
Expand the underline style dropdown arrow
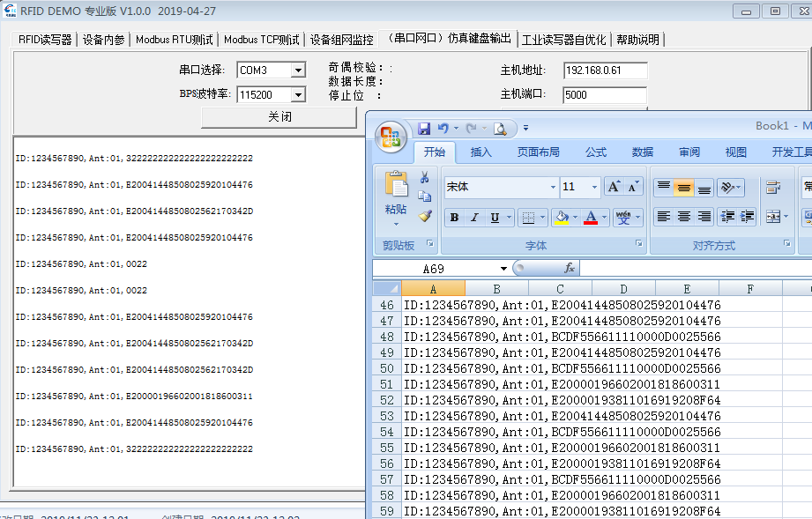click(509, 218)
